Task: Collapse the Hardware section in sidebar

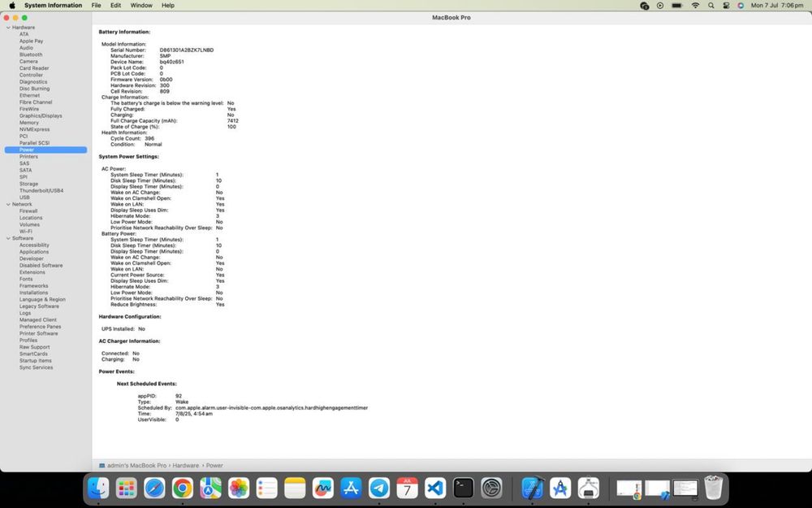Action: pos(8,28)
